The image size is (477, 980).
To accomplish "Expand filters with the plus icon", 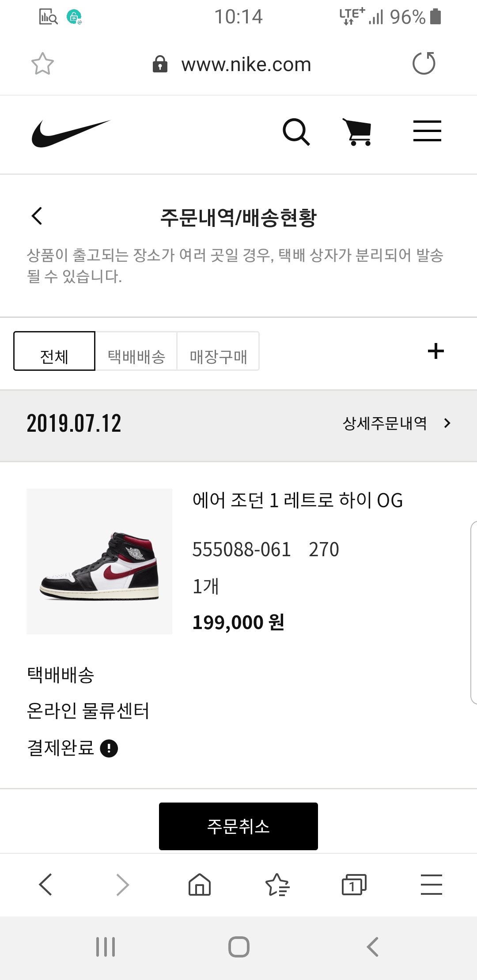I will tap(435, 351).
